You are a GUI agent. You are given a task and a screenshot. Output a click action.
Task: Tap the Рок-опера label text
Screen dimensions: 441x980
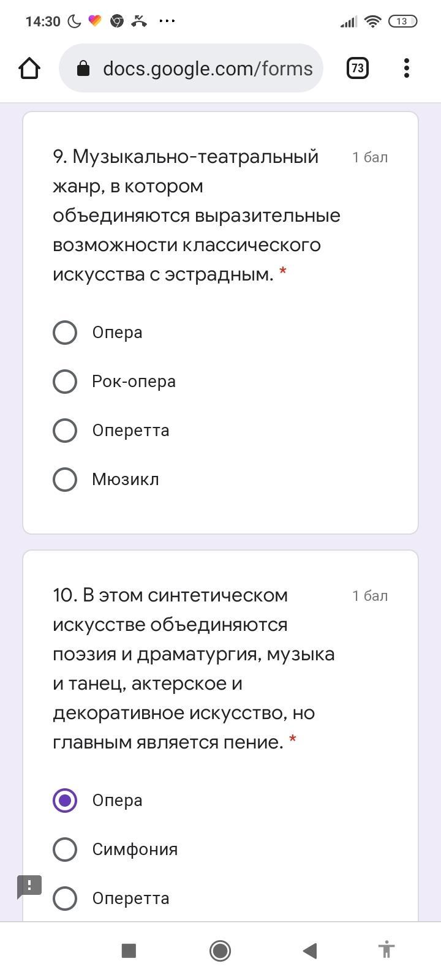click(134, 382)
